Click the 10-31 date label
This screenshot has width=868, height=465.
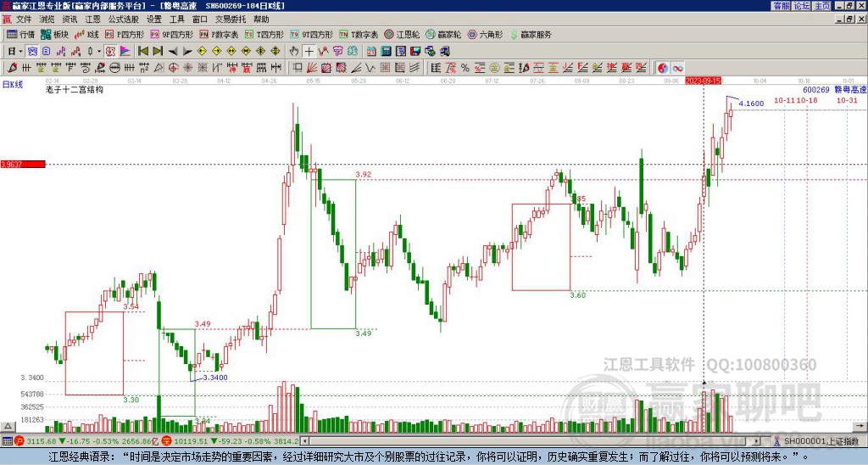[847, 100]
